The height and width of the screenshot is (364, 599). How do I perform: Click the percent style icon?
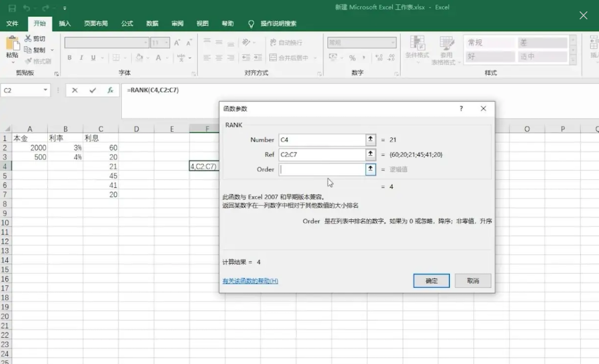coord(352,58)
